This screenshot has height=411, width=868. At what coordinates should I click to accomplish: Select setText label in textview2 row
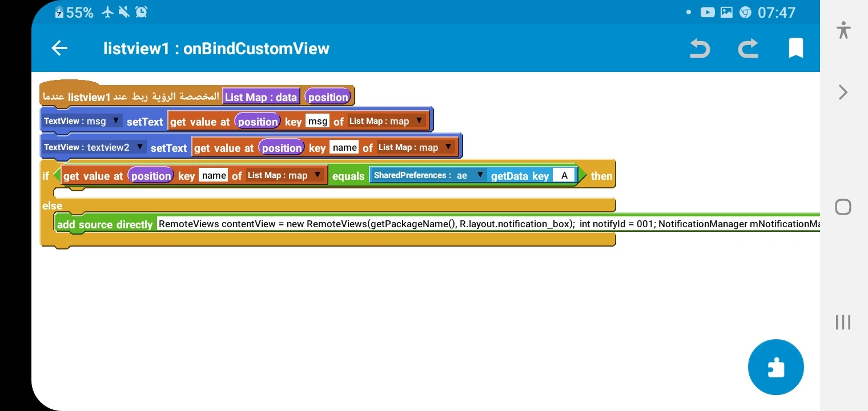169,148
